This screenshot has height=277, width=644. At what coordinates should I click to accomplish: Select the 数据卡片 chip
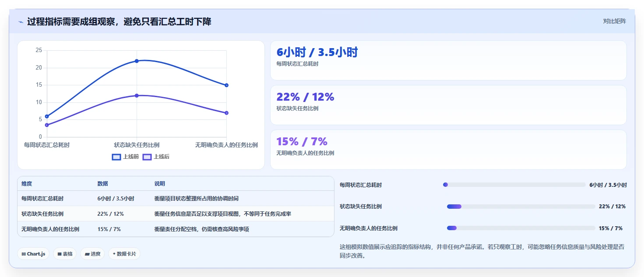click(124, 254)
